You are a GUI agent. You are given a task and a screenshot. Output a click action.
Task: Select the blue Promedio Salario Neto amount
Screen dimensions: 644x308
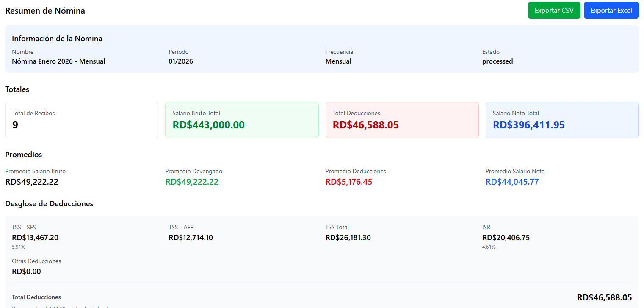click(512, 182)
